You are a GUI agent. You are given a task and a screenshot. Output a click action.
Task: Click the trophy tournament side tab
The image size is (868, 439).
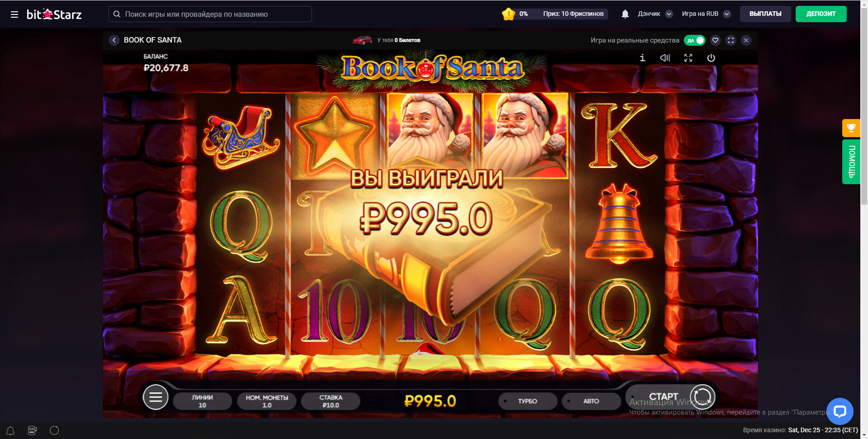[x=851, y=128]
